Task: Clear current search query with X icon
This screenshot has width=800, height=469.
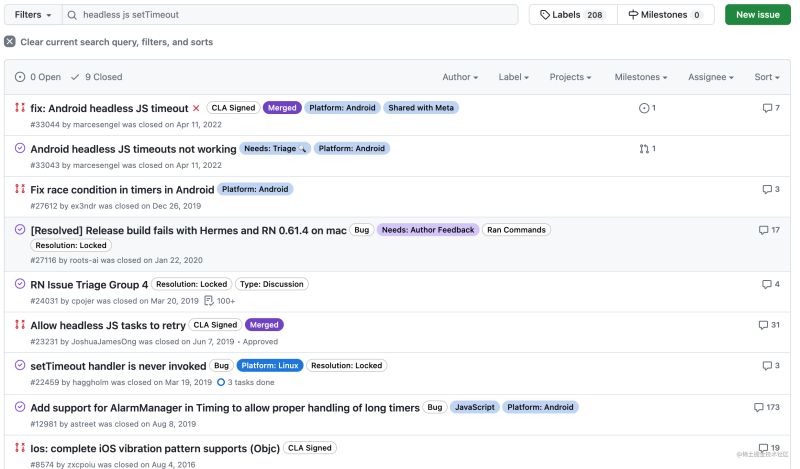Action: 10,42
